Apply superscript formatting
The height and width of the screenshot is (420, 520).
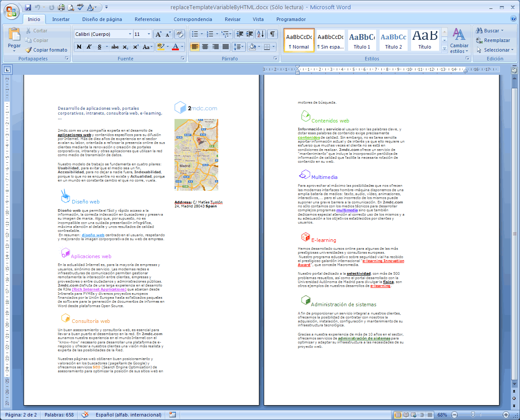tap(135, 47)
